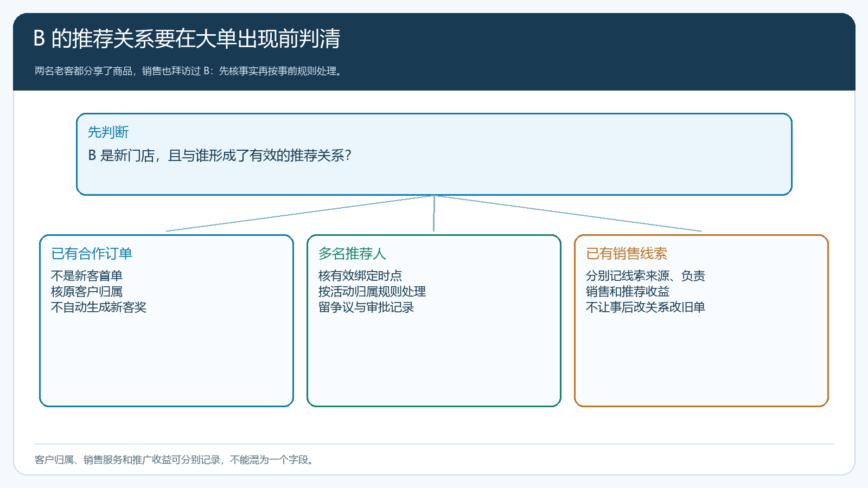
Task: Select the line 不是新客首单
Action: (87, 275)
